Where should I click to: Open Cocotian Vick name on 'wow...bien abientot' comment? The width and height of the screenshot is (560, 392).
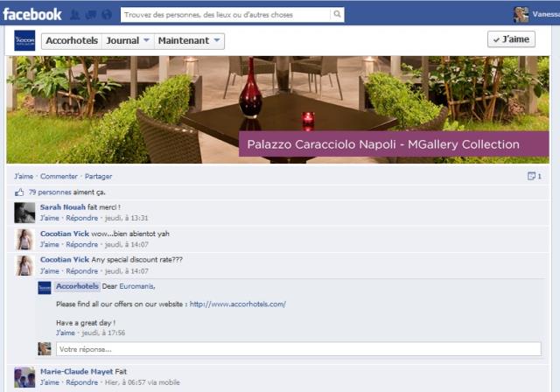tap(64, 234)
